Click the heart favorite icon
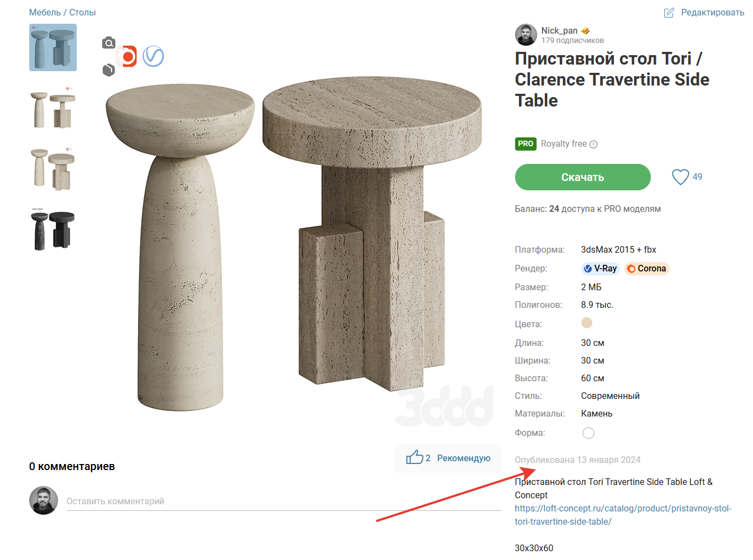Screen dimensions: 753x560 pos(680,177)
